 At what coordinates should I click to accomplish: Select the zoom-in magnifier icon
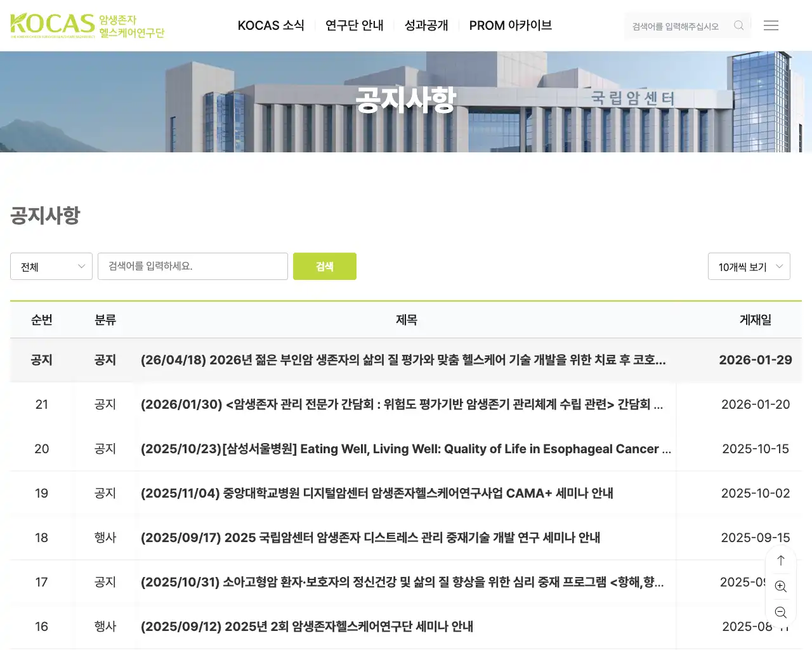pos(781,586)
